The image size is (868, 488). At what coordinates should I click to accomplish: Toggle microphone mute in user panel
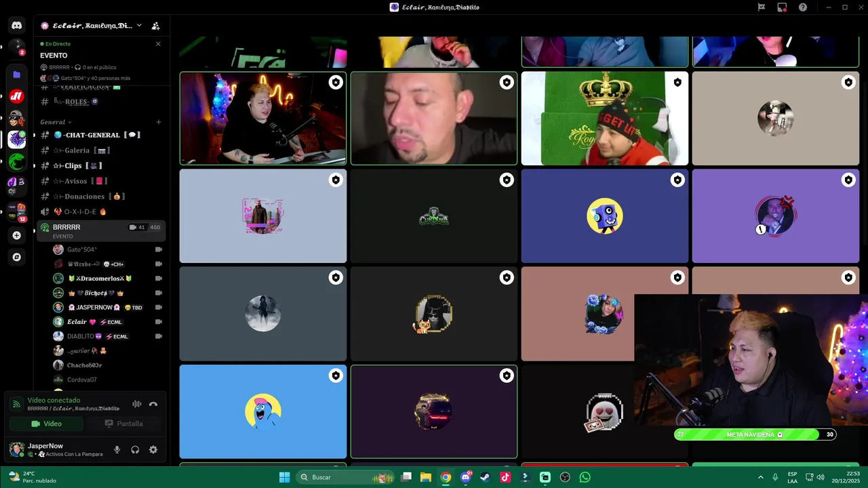[117, 449]
